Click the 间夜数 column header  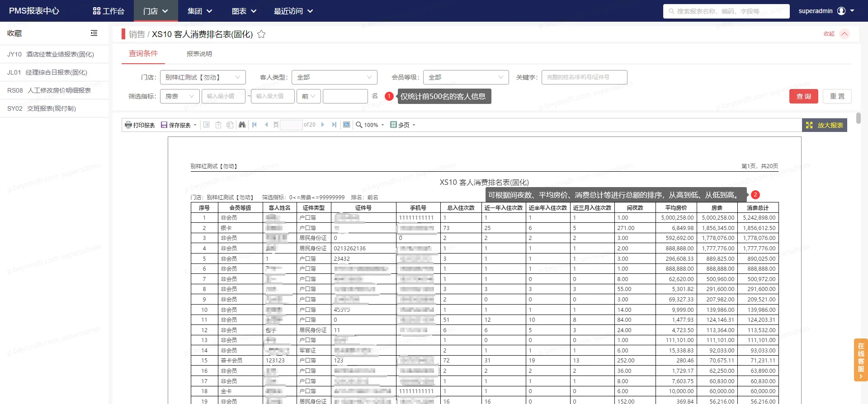[635, 208]
